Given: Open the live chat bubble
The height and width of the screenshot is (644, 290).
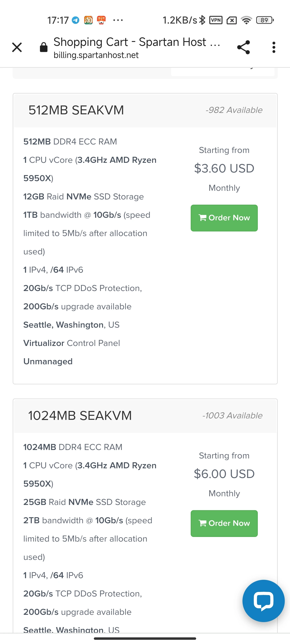Looking at the screenshot, I should [263, 601].
